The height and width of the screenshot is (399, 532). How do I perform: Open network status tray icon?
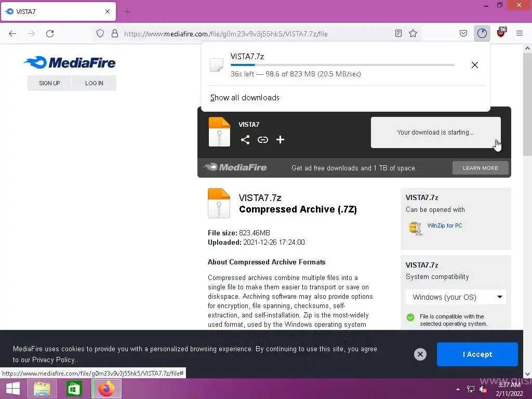471,389
